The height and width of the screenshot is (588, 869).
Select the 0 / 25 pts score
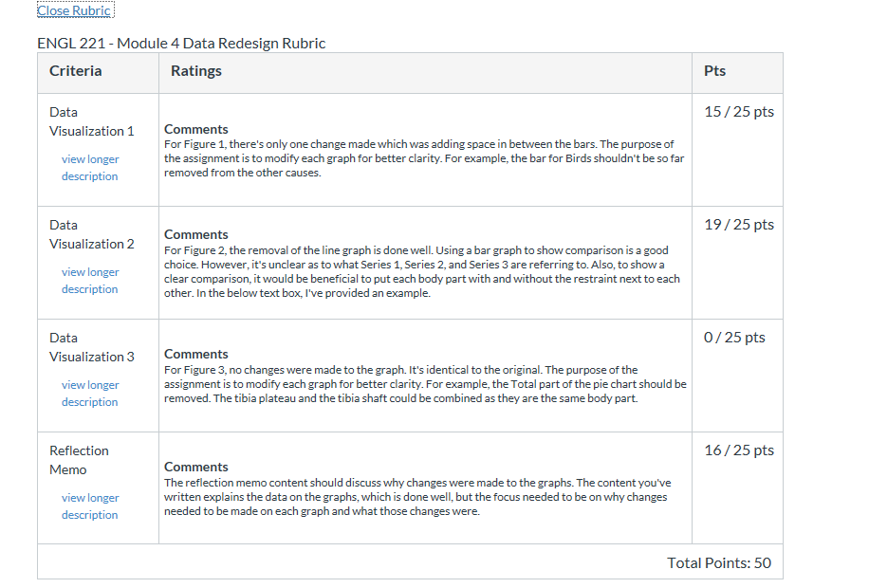pos(734,337)
